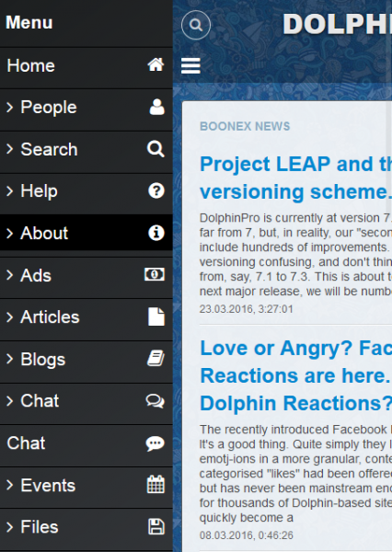
Task: Click the magnifier icon in the Search row
Action: tap(156, 149)
